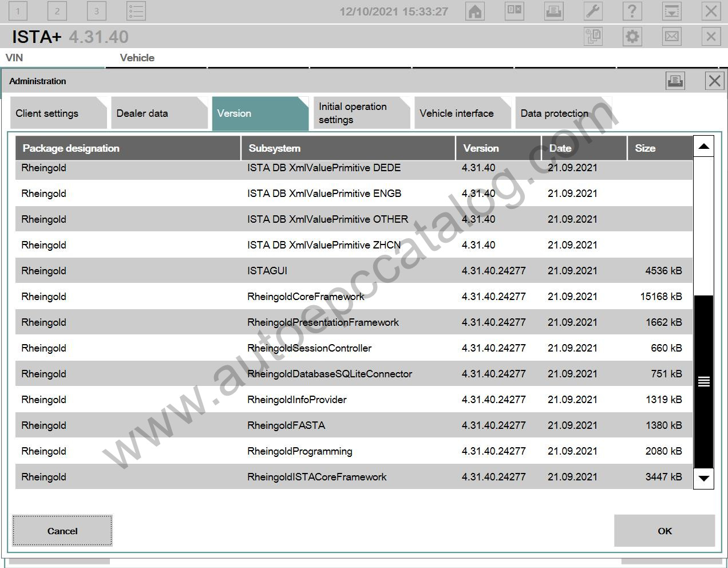Select the RheingoldPresentationFramework row
Image resolution: width=728 pixels, height=568 pixels.
[x=354, y=322]
